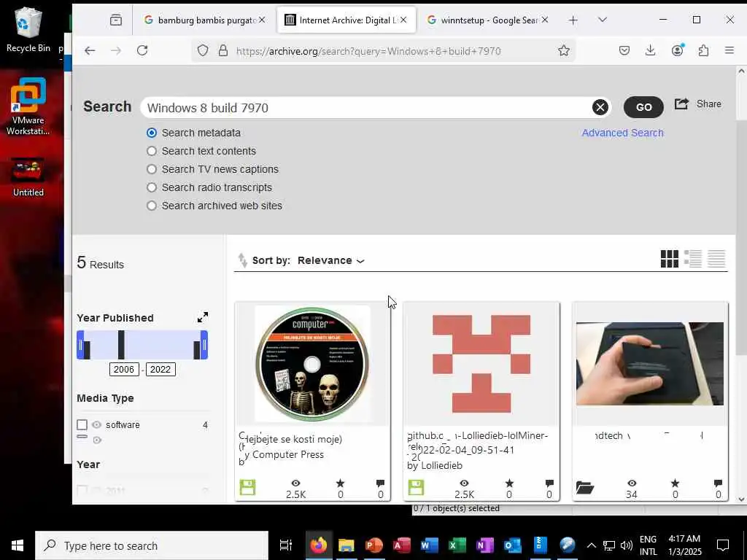Click the ENG INTL language indicator
The height and width of the screenshot is (560, 747).
click(648, 545)
